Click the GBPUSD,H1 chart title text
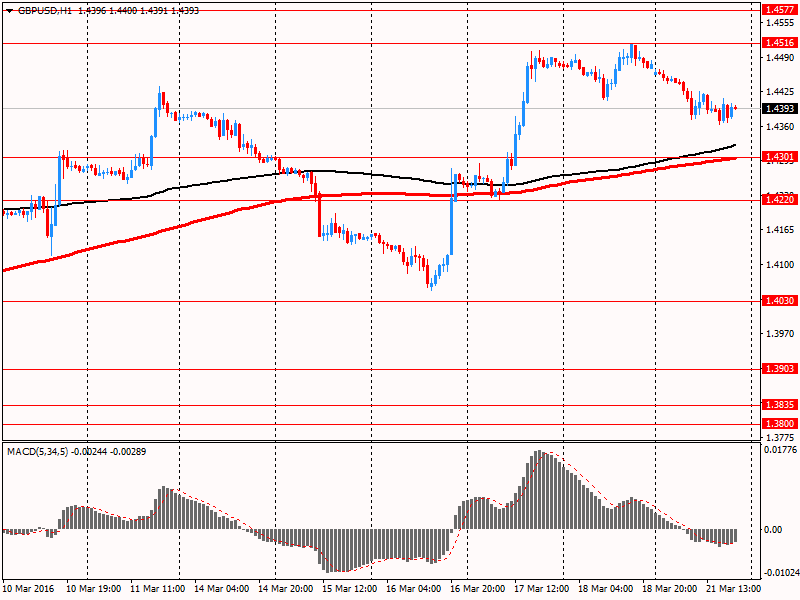800x600 pixels. click(x=45, y=10)
